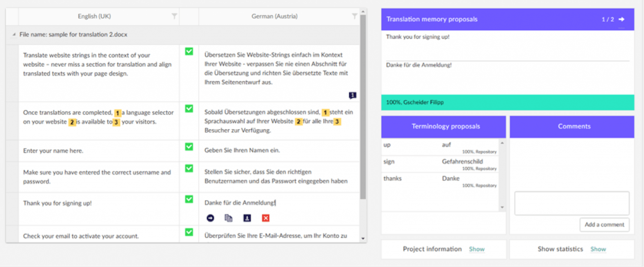644x267 pixels.
Task: Toggle confirmed checkmark for 'Thank you for signing up!' segment
Action: [x=189, y=199]
